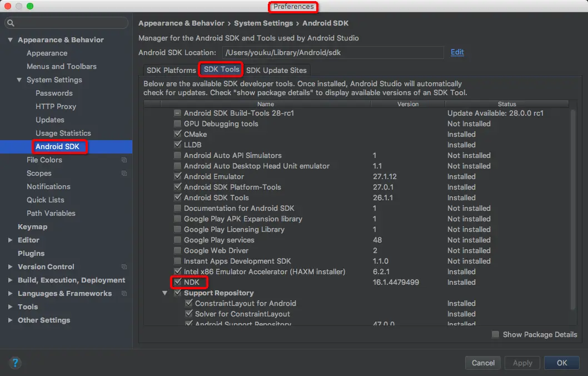Expand Languages & Frameworks arrow
The height and width of the screenshot is (376, 588).
point(10,294)
